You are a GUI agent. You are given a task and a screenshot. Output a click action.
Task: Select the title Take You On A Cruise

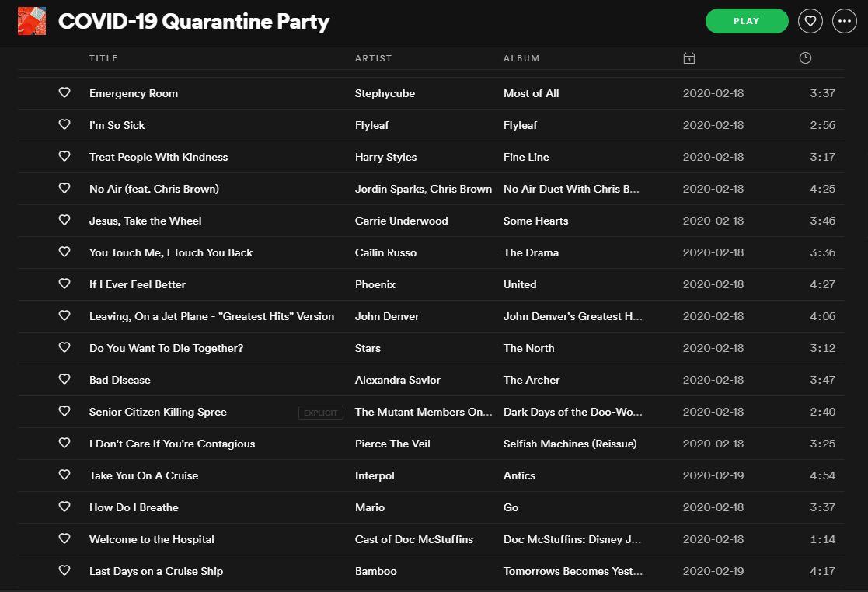(x=144, y=475)
